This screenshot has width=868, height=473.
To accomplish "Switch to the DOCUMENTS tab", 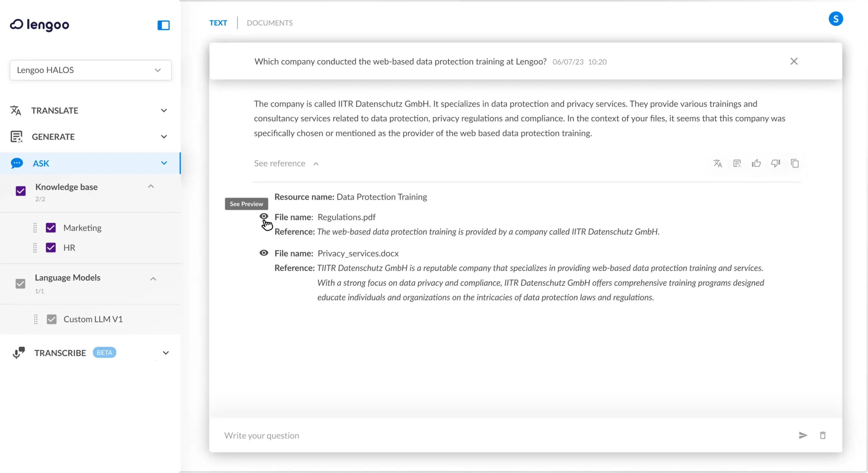I will click(x=270, y=23).
